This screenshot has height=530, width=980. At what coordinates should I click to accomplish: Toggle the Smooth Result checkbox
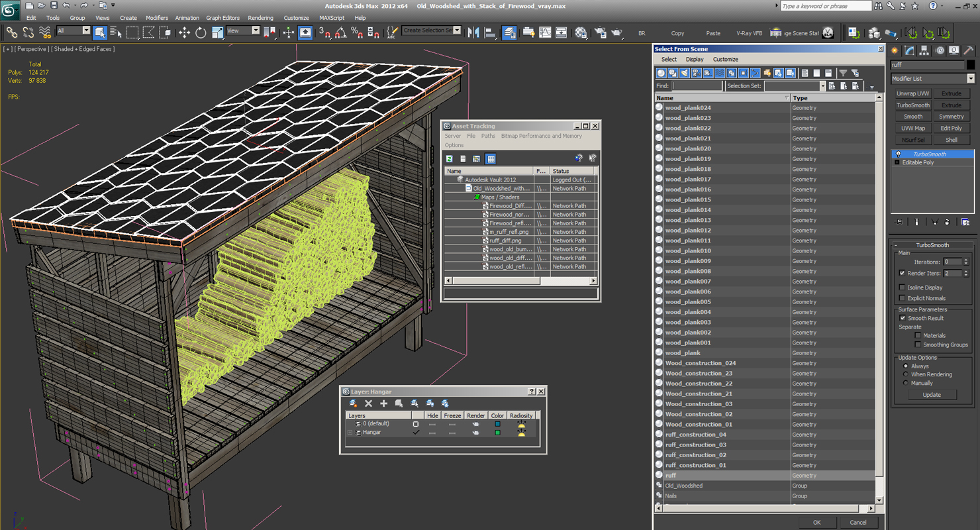click(x=902, y=318)
